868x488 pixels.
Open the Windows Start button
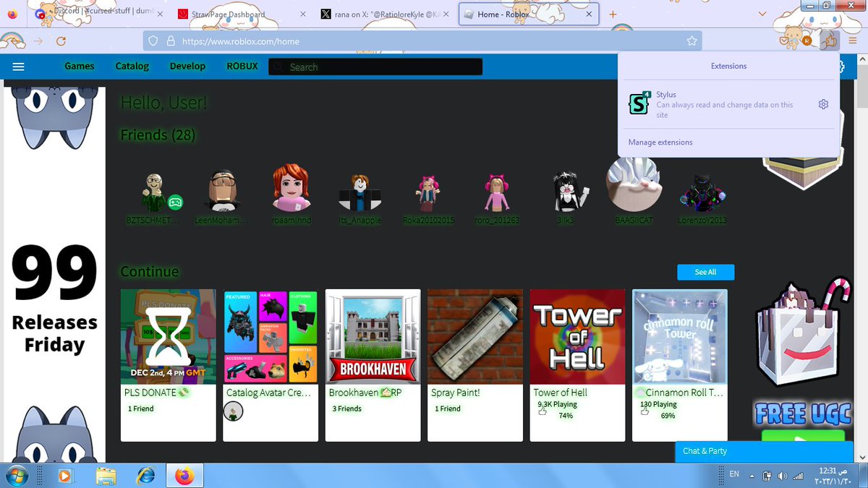[x=15, y=476]
